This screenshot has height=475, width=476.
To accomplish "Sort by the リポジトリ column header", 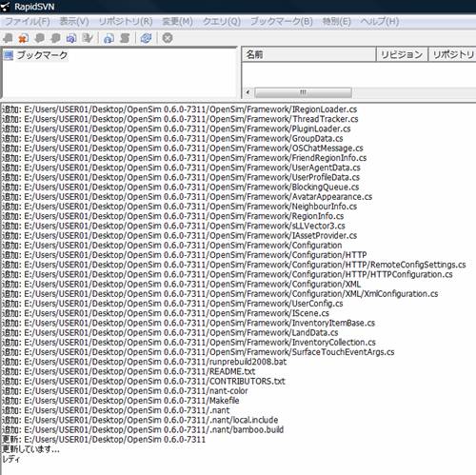I will [x=452, y=54].
